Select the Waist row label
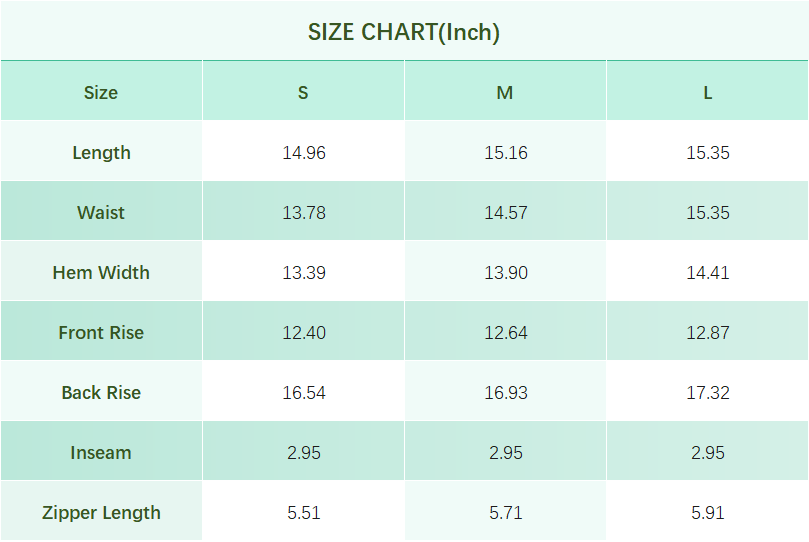The height and width of the screenshot is (542, 809). click(101, 213)
